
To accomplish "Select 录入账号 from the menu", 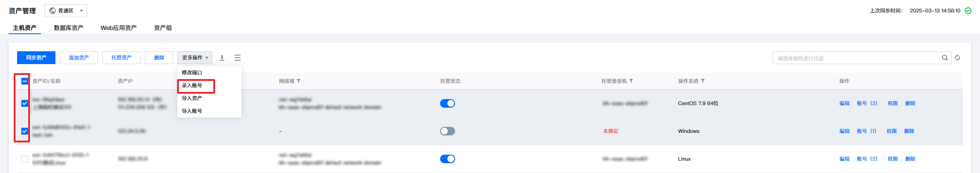I will point(192,85).
